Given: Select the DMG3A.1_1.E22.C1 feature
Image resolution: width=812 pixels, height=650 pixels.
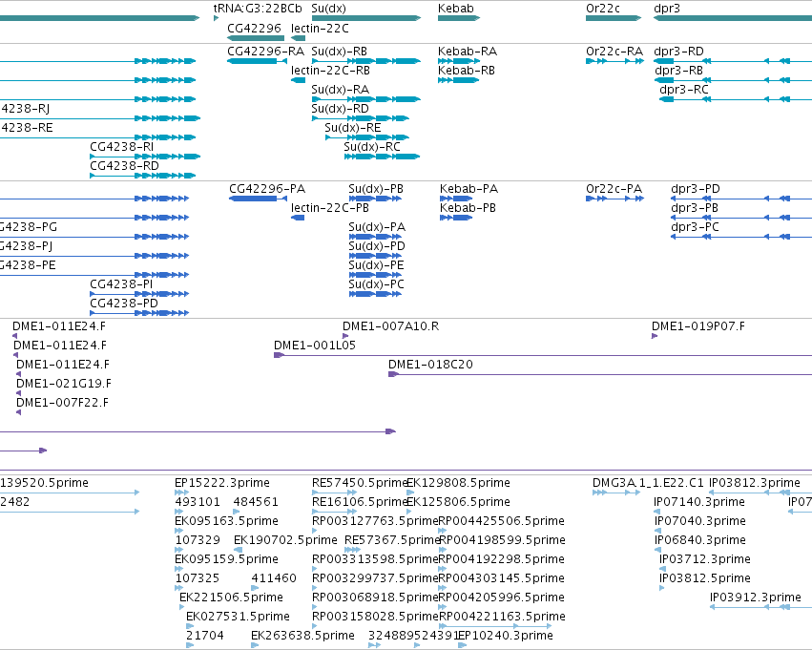Looking at the screenshot, I should (x=616, y=493).
